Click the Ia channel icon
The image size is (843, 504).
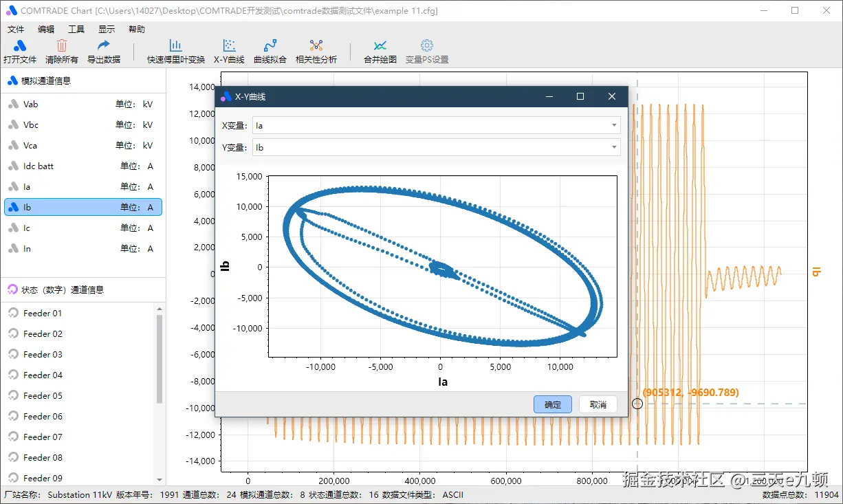(x=13, y=187)
